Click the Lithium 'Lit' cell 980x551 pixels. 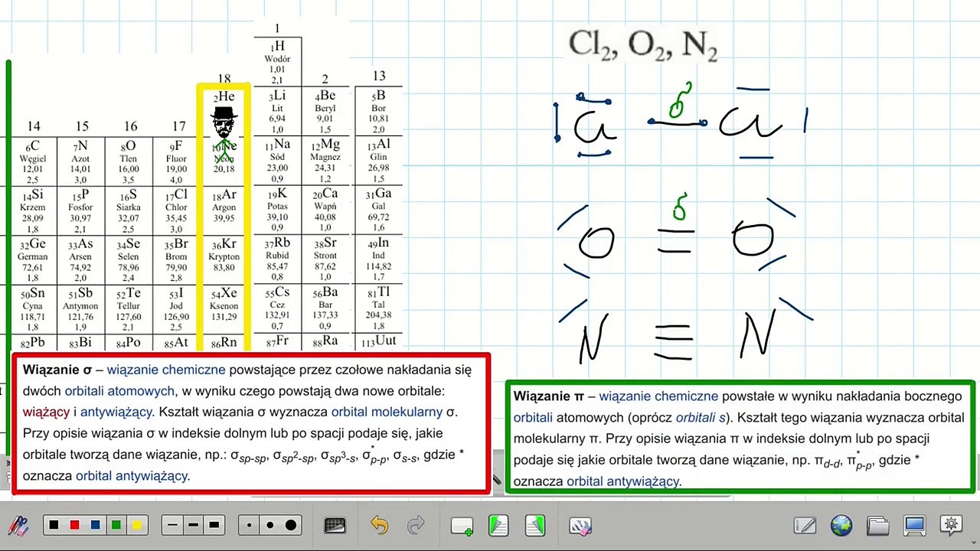(x=277, y=112)
